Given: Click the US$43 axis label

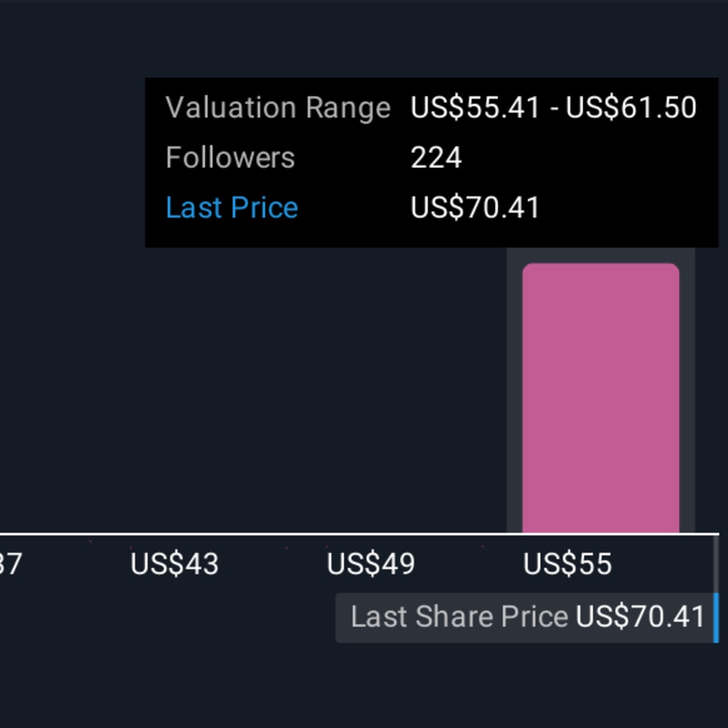Looking at the screenshot, I should pyautogui.click(x=175, y=564).
